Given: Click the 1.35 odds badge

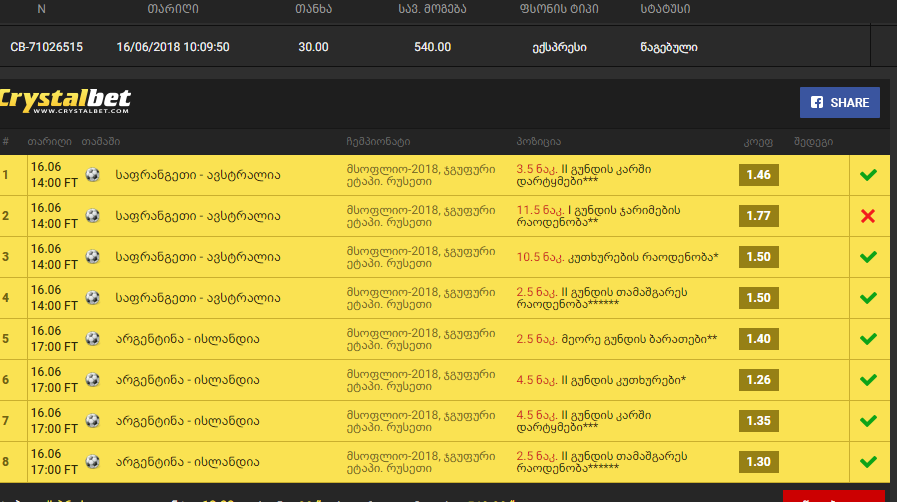Looking at the screenshot, I should tap(759, 421).
